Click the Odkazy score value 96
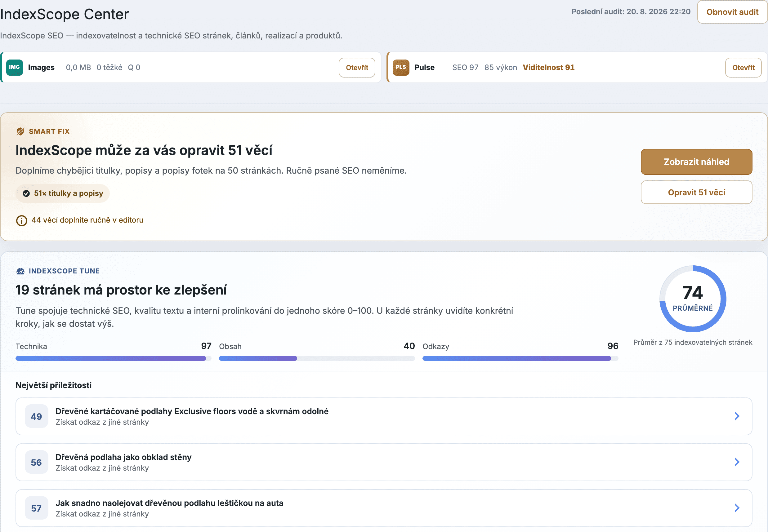This screenshot has width=768, height=532. pyautogui.click(x=613, y=346)
